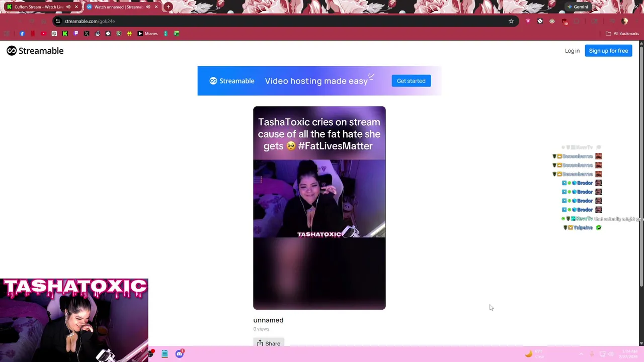Image resolution: width=644 pixels, height=362 pixels.
Task: Open the Chrome profile avatar
Action: [624, 21]
